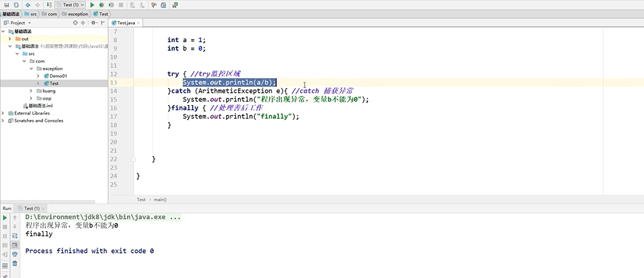The image size is (644, 278).
Task: Print console output with the printer icon
Action: [x=15, y=254]
